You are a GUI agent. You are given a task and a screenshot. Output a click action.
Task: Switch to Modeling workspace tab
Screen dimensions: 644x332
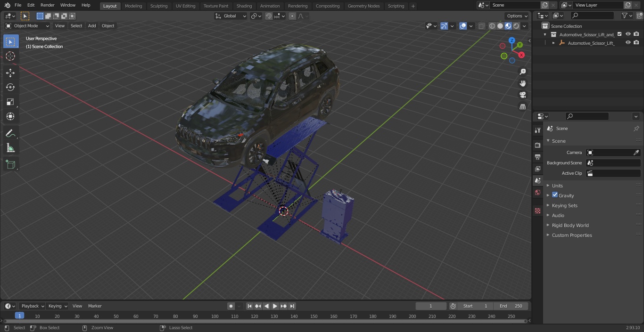(x=133, y=6)
